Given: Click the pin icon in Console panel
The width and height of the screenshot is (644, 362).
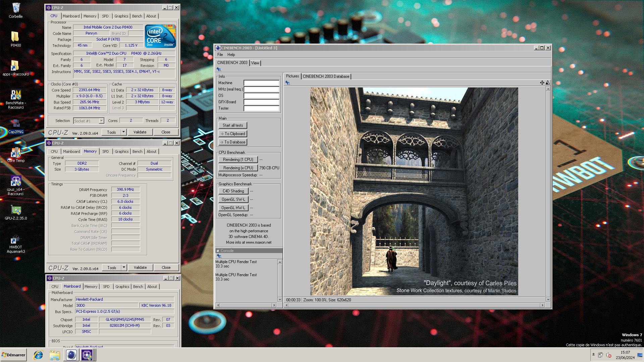Looking at the screenshot, I should pyautogui.click(x=219, y=256).
